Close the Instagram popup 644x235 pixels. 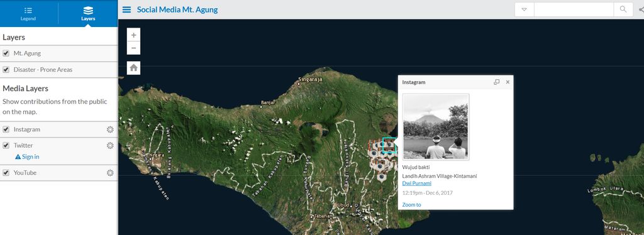[508, 82]
